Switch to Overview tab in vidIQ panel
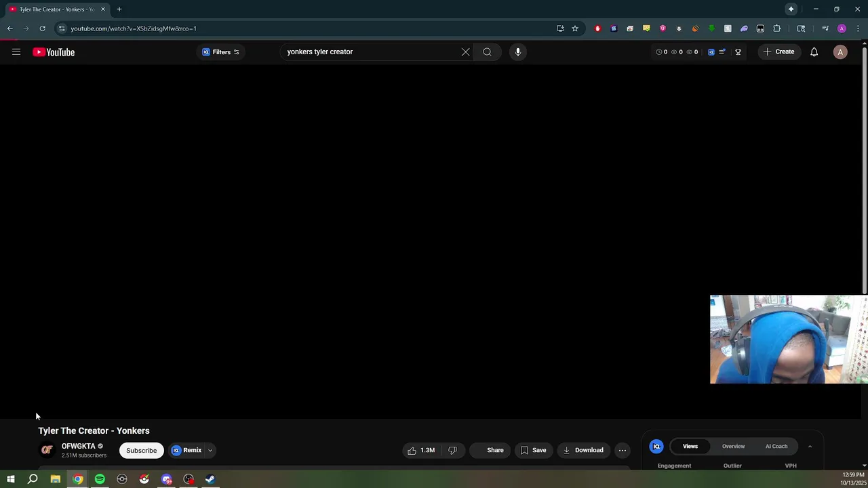868x488 pixels. tap(733, 446)
